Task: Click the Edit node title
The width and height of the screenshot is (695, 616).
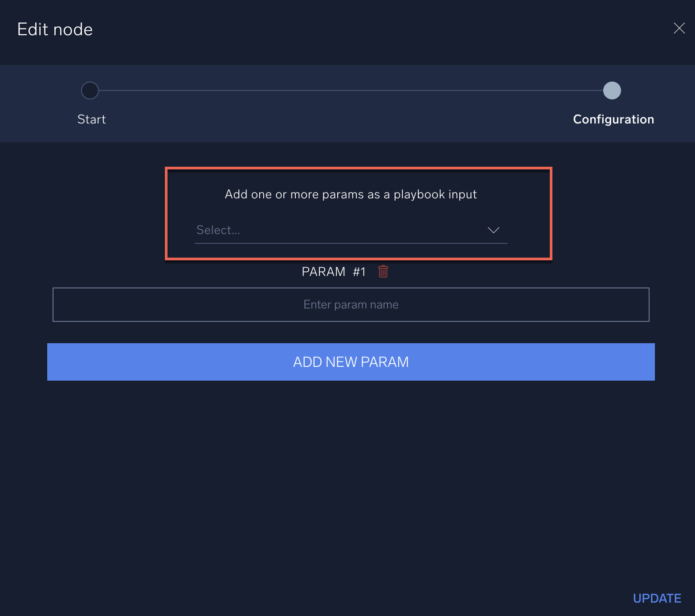Action: click(x=55, y=29)
